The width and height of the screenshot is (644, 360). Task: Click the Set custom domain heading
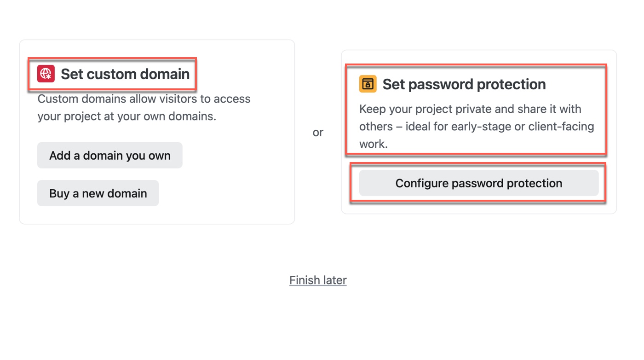[x=125, y=74]
